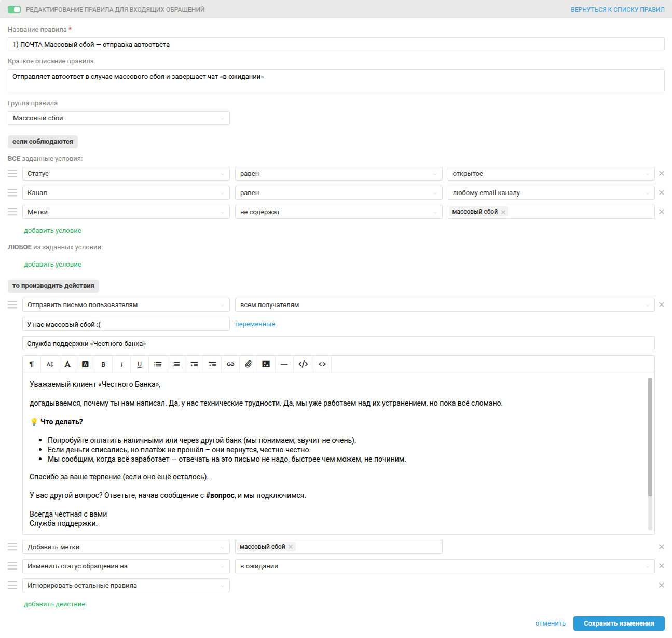Open the 'Игнорировать остальные правила' action dropdown

tap(126, 586)
